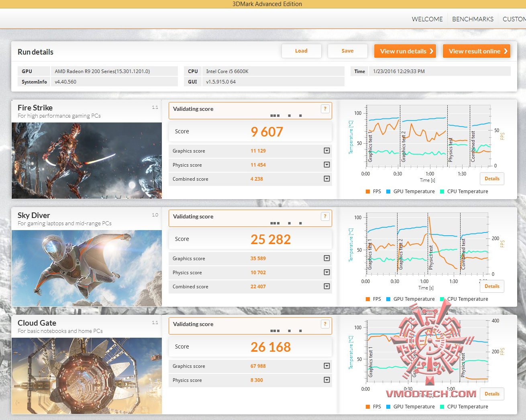Screen dimensions: 526x420
Task: Click the GUI version "v1.5.915.0 64"
Action: pos(221,82)
